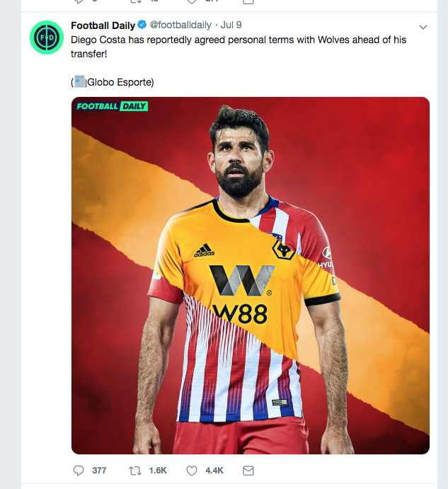Screen dimensions: 448x489
Task: Expand the tweet options chevron
Action: click(423, 27)
